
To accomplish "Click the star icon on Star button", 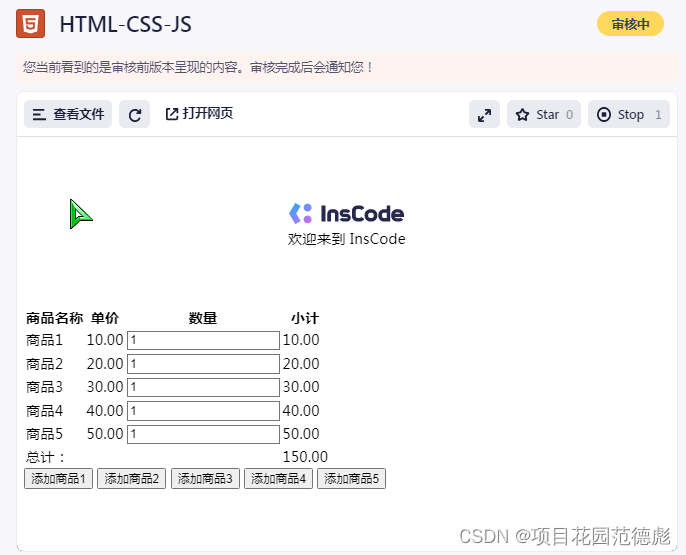I will point(522,115).
